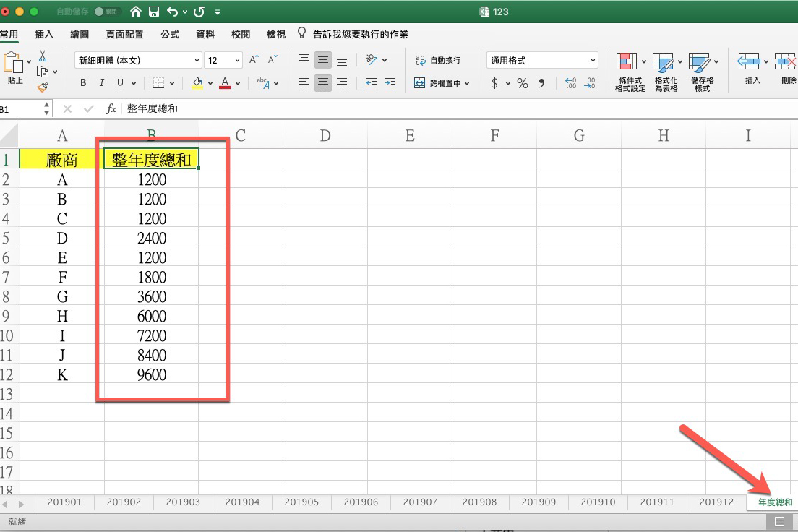Apply percent style formatting
This screenshot has width=798, height=532.
(x=522, y=84)
